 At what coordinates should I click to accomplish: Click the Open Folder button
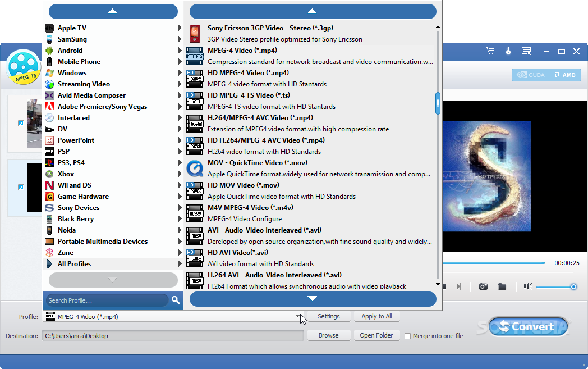[x=376, y=336]
